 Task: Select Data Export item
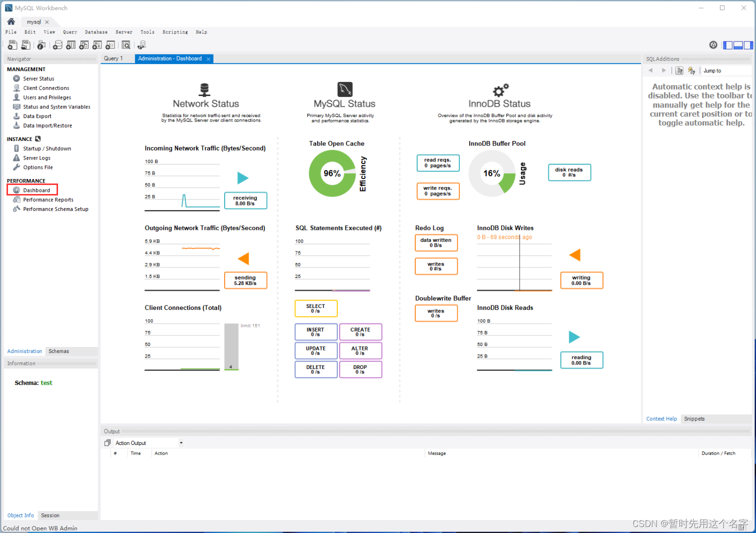pyautogui.click(x=37, y=116)
